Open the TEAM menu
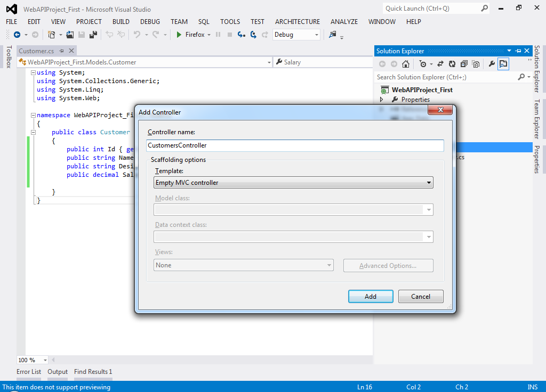Viewport: 546px width, 392px height. 179,21
